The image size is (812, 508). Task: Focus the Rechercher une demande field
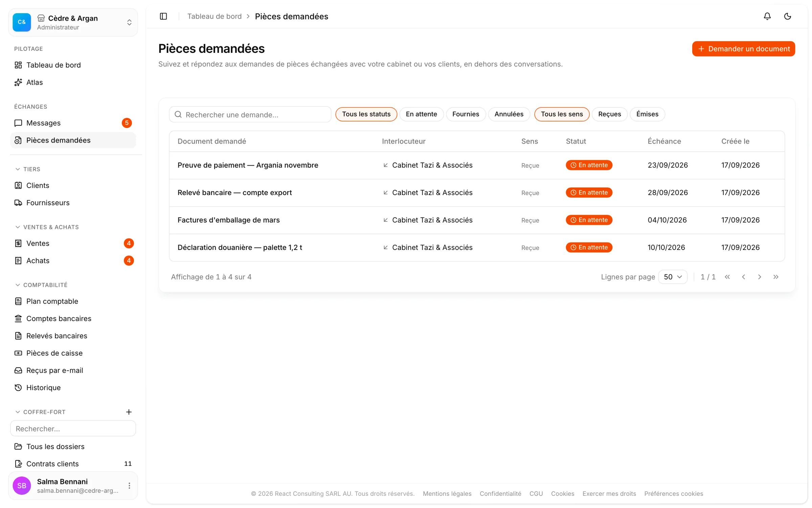tap(250, 114)
